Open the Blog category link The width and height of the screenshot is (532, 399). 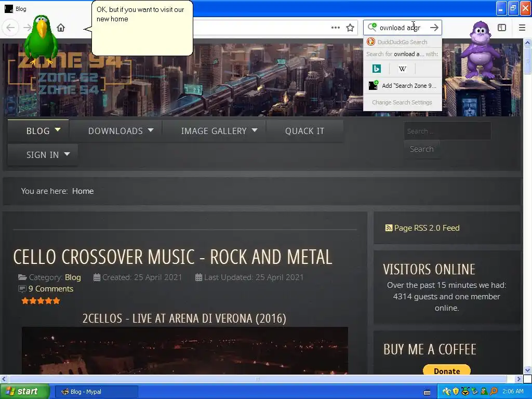click(x=73, y=277)
